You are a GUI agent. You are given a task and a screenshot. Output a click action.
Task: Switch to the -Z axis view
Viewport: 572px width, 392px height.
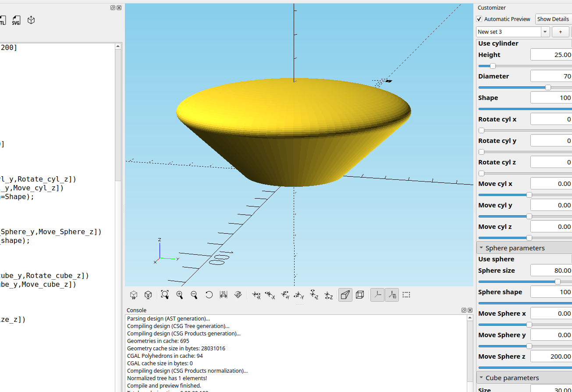click(x=328, y=295)
